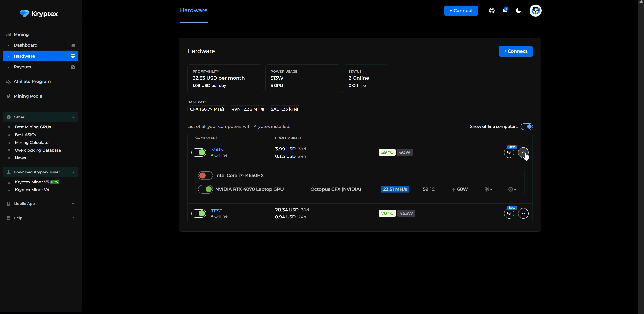The height and width of the screenshot is (314, 644).
Task: Open Overclocking Database link
Action: 38,150
